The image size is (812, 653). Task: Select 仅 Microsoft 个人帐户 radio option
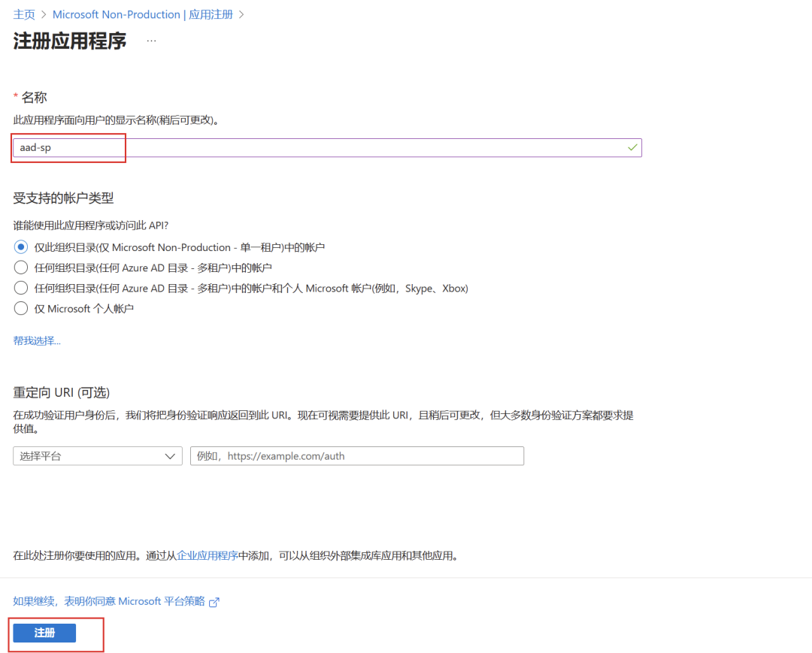pyautogui.click(x=21, y=308)
